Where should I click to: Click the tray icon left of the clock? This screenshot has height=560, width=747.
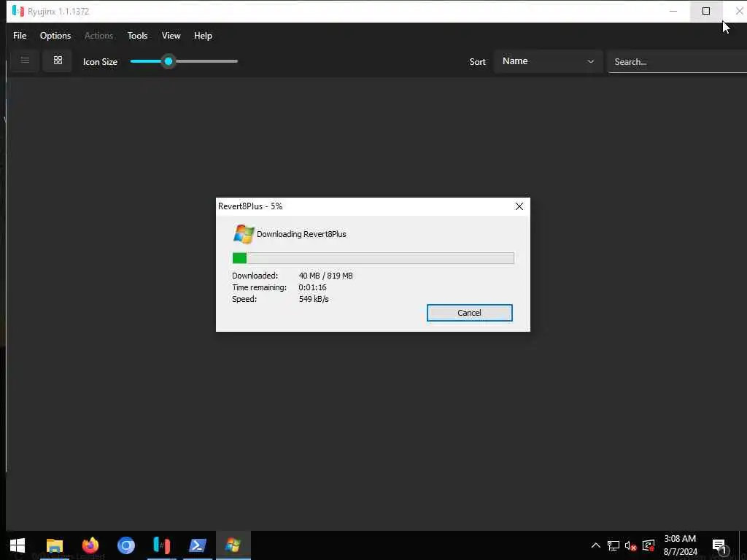[649, 545]
